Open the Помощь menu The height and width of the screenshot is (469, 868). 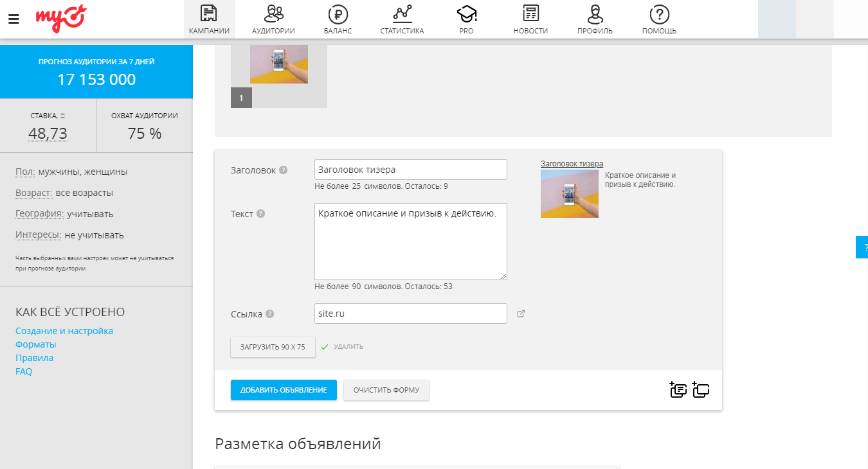click(659, 19)
